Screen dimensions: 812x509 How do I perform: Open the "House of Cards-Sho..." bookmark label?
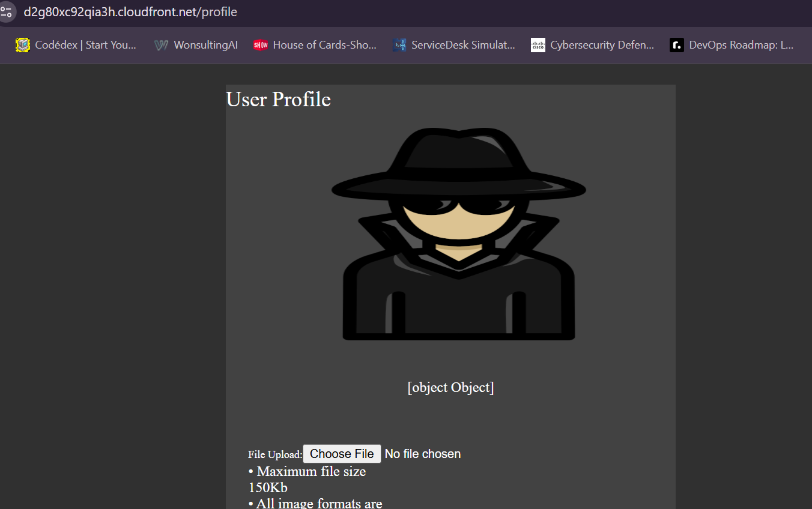coord(325,45)
